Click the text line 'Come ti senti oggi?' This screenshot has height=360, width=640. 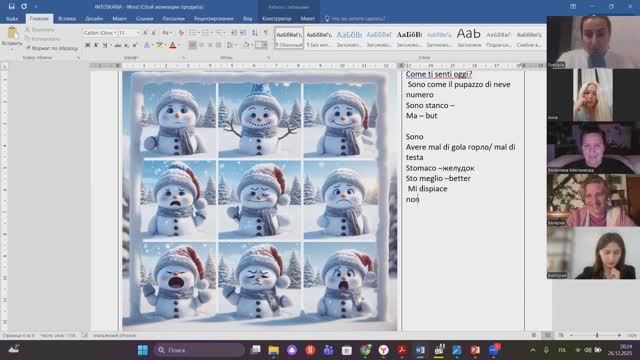point(439,74)
